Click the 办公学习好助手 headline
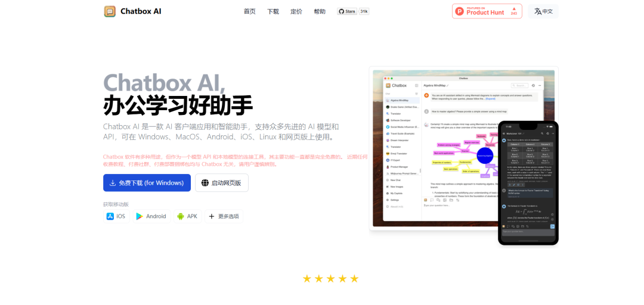 (178, 105)
